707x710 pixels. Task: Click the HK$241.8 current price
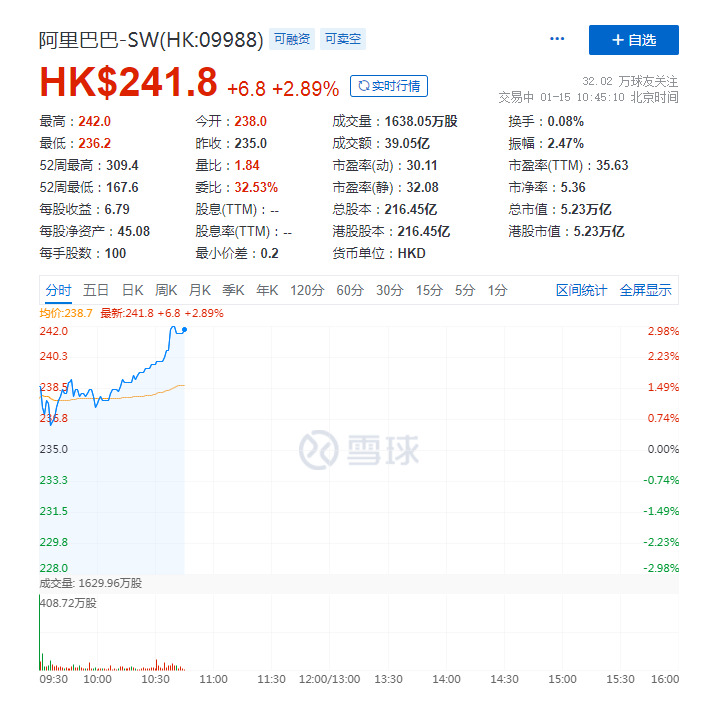point(129,82)
